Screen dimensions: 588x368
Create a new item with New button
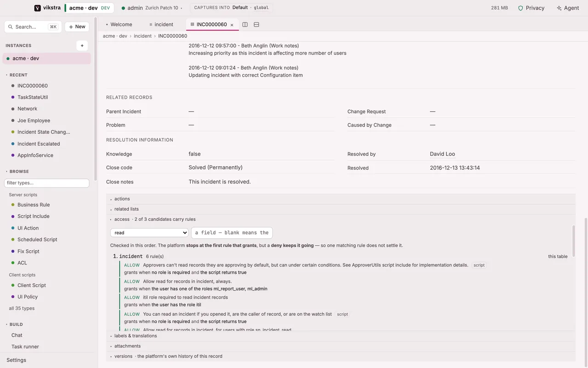77,27
